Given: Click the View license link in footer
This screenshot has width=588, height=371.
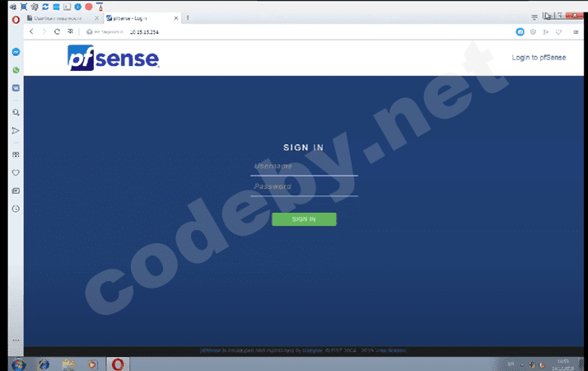Looking at the screenshot, I should (x=390, y=350).
